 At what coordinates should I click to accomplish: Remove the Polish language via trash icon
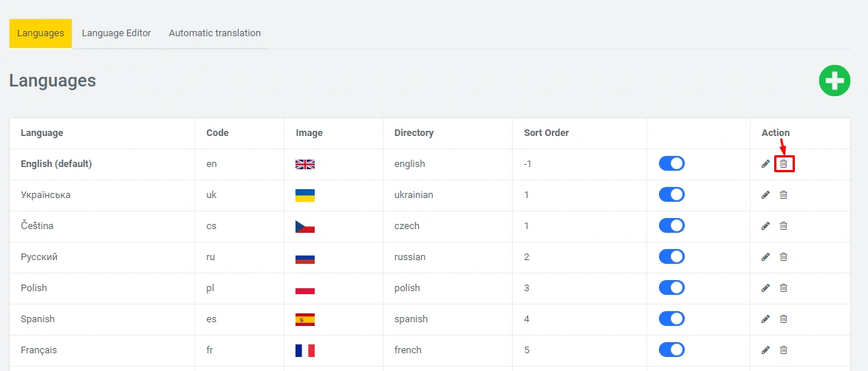(x=784, y=288)
